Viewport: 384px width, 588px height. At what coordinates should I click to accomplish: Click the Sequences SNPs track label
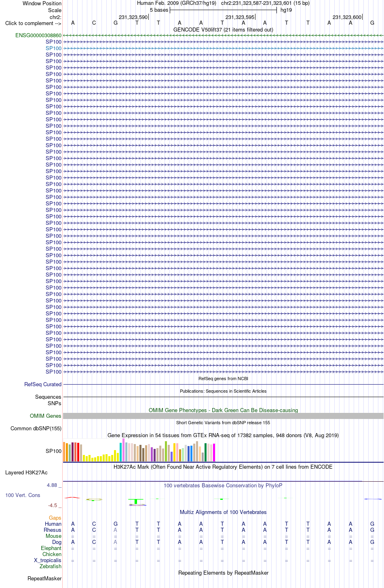click(48, 400)
